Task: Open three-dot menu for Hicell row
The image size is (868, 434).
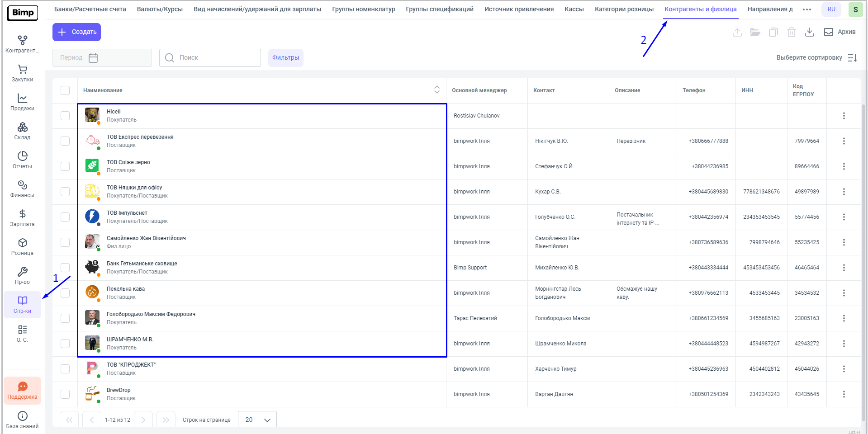Action: coord(844,116)
